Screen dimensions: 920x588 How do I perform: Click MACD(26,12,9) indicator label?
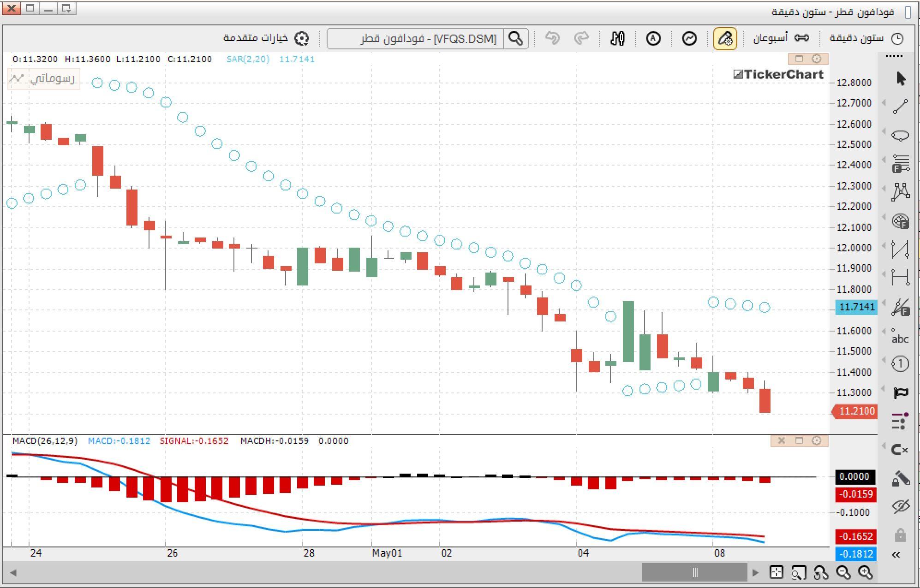tap(45, 441)
